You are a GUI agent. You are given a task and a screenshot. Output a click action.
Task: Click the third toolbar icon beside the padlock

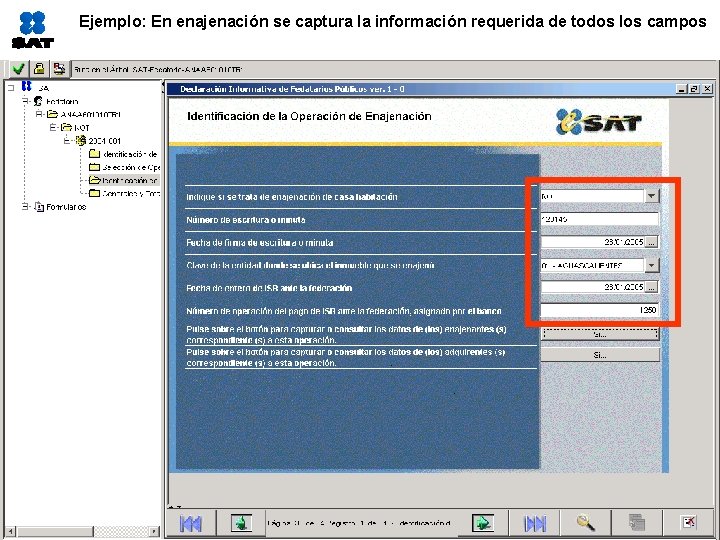[x=59, y=69]
